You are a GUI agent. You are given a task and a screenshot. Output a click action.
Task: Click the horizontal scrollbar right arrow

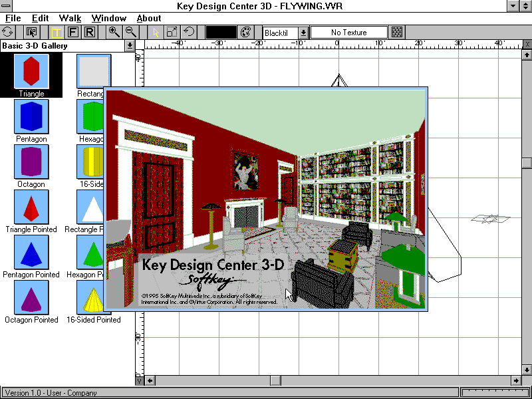point(516,380)
